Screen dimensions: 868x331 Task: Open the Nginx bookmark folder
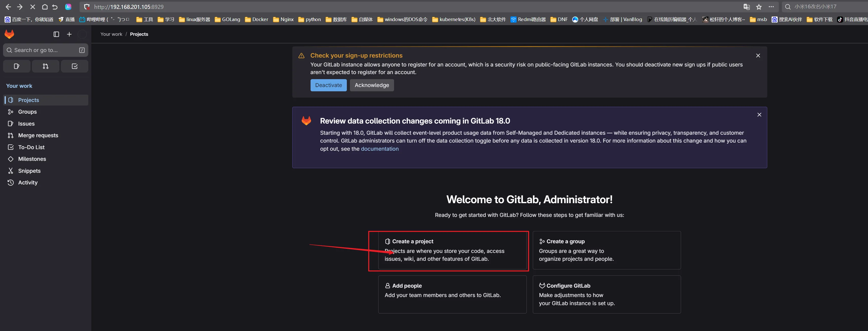(283, 20)
